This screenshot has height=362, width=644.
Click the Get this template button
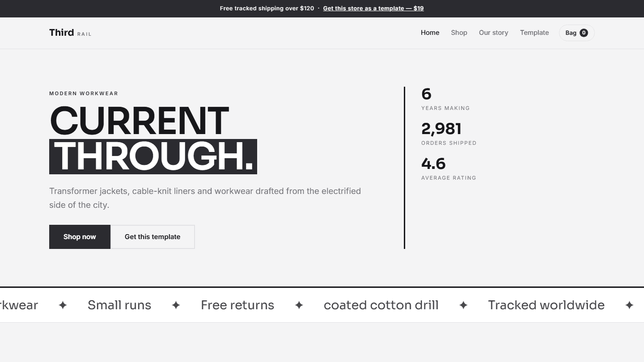153,237
